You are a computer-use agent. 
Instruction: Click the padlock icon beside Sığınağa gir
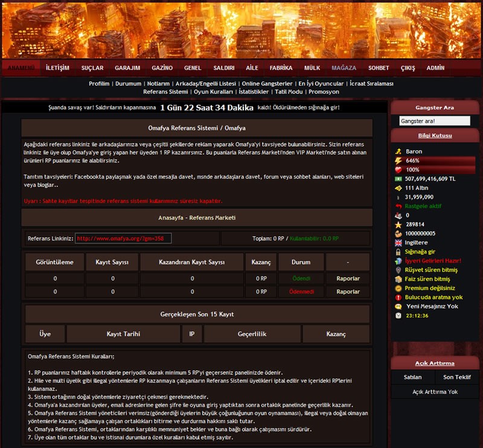click(x=398, y=251)
